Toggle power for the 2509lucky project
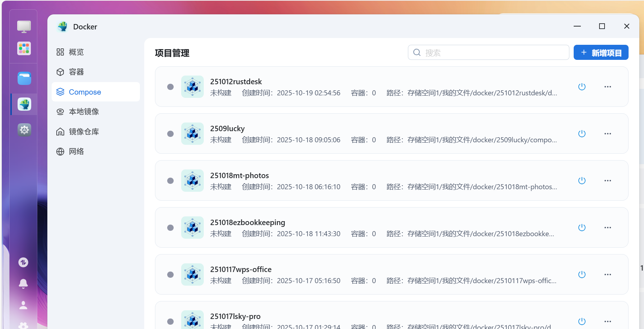 click(x=582, y=134)
